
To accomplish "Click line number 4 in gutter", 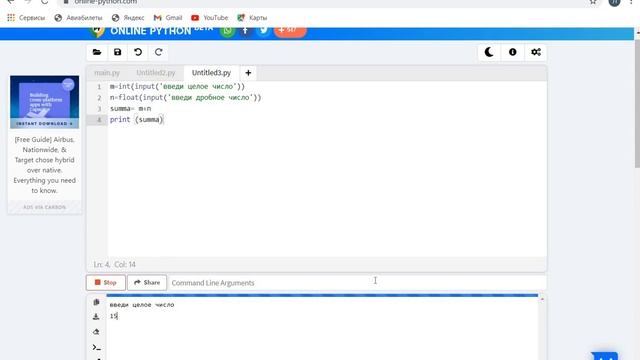I will pyautogui.click(x=99, y=120).
